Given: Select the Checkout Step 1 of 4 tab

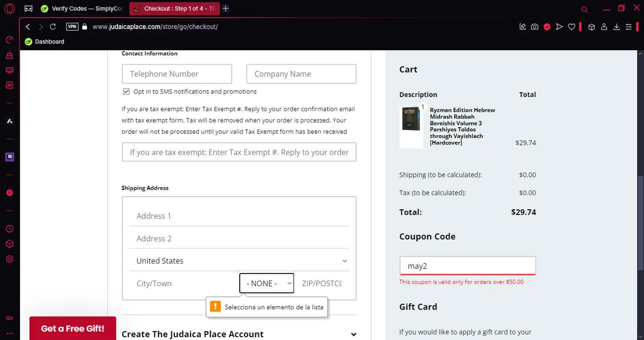Looking at the screenshot, I should (175, 9).
